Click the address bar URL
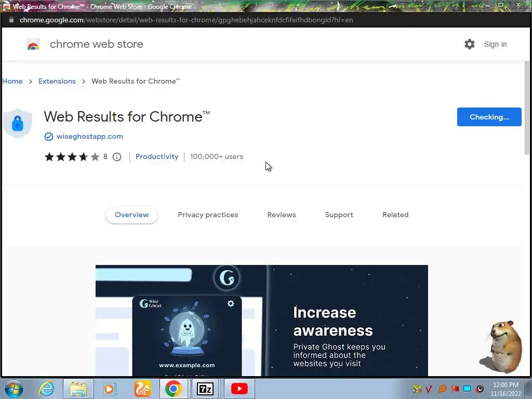 (x=187, y=20)
